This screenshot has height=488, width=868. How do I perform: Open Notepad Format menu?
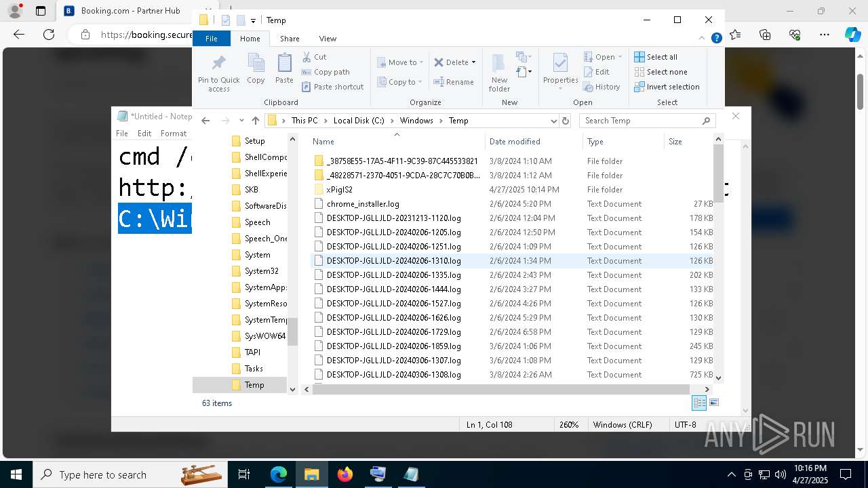point(174,134)
